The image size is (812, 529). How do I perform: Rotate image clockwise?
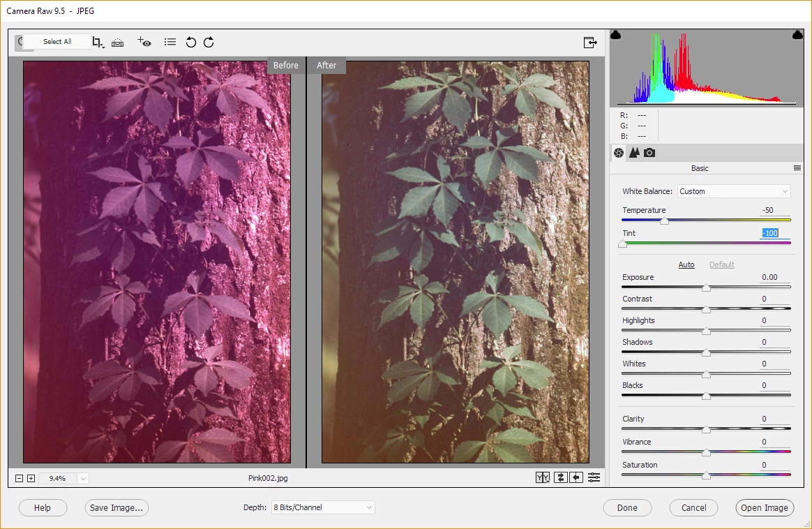tap(209, 42)
